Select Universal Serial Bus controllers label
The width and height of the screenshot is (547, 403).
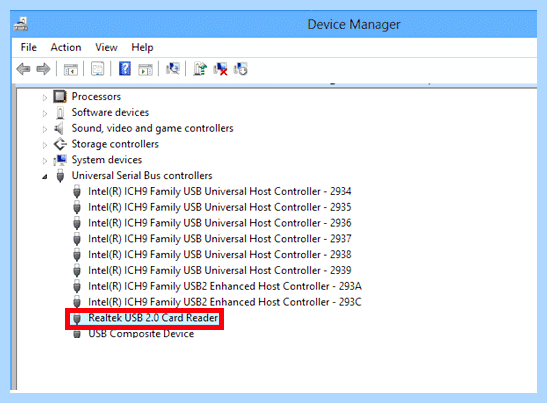[142, 176]
